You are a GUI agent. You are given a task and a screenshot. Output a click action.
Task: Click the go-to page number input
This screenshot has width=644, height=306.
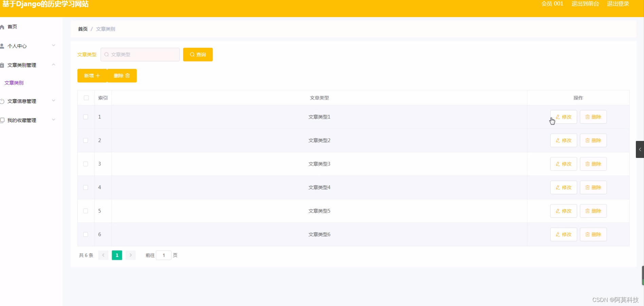point(164,255)
